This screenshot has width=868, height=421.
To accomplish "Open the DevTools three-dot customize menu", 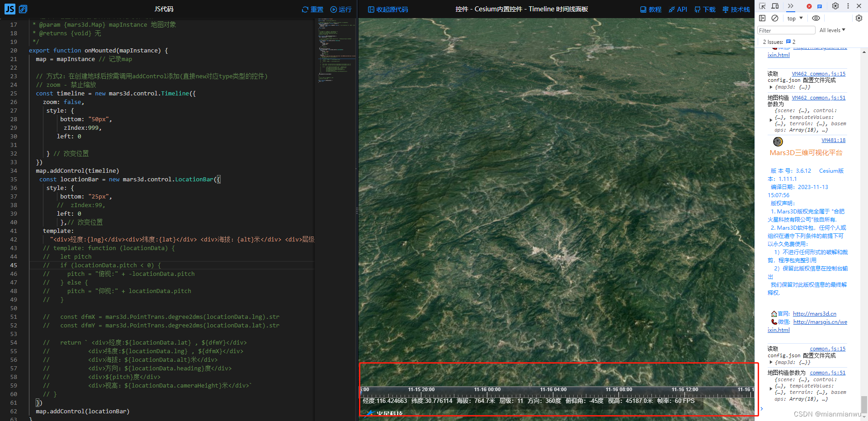I will [x=848, y=6].
